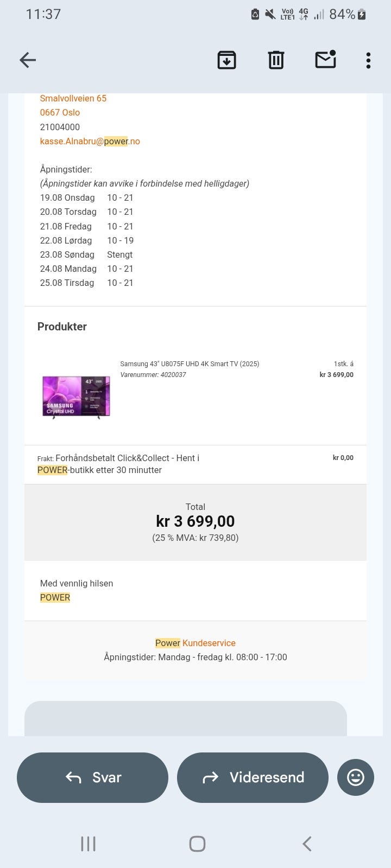The height and width of the screenshot is (868, 391).
Task: Tap the Android system back chevron
Action: [x=307, y=844]
